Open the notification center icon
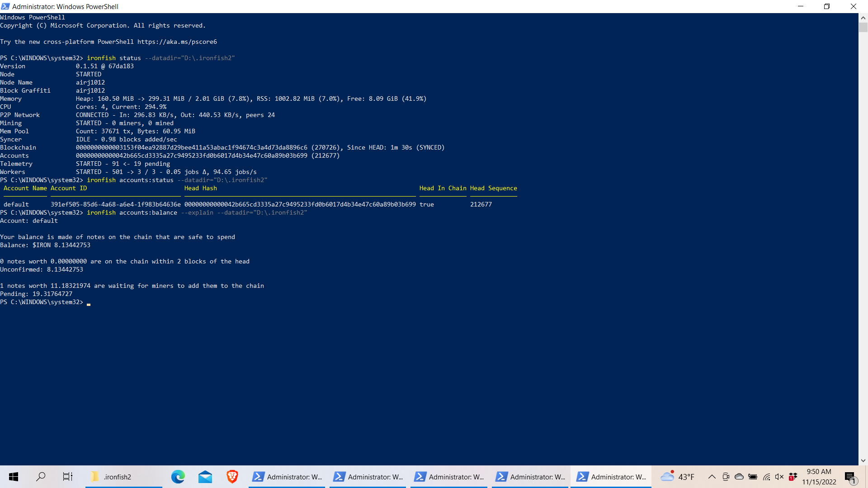Viewport: 868px width, 488px height. pyautogui.click(x=850, y=477)
